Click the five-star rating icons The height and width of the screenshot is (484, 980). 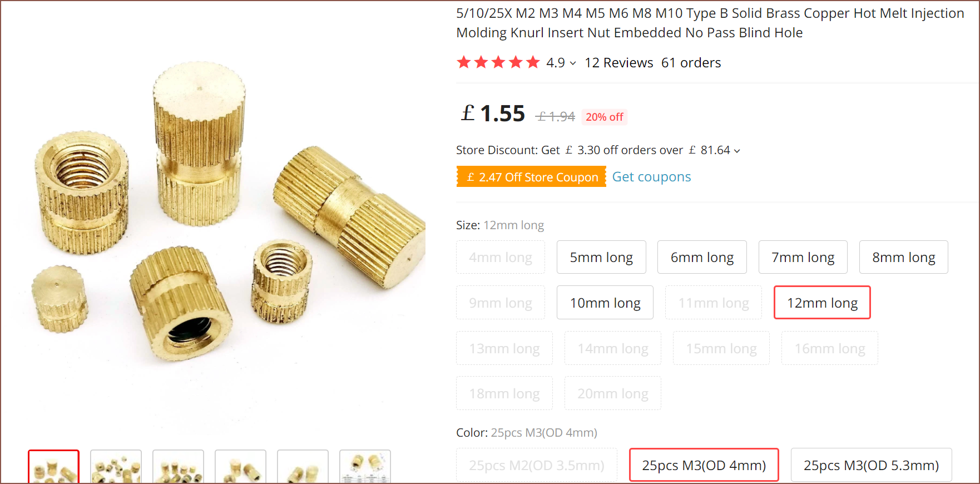coord(498,62)
